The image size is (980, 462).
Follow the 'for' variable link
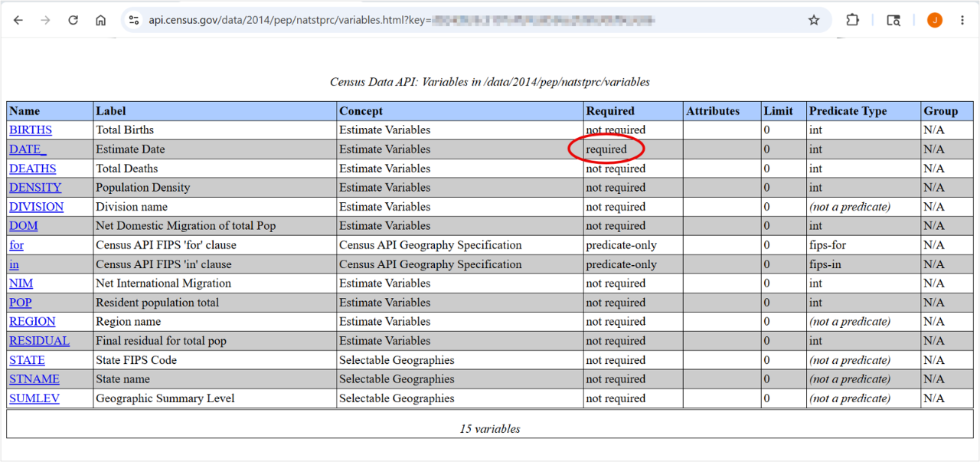pyautogui.click(x=16, y=245)
